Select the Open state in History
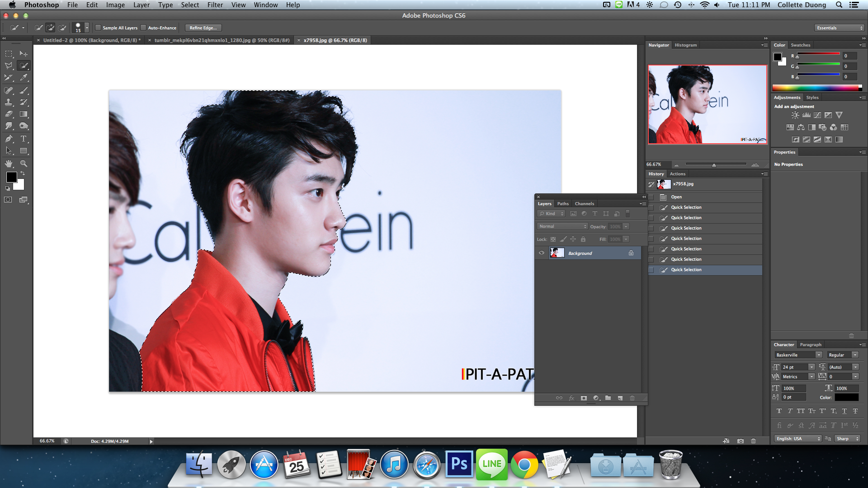This screenshot has height=488, width=868. coord(676,197)
